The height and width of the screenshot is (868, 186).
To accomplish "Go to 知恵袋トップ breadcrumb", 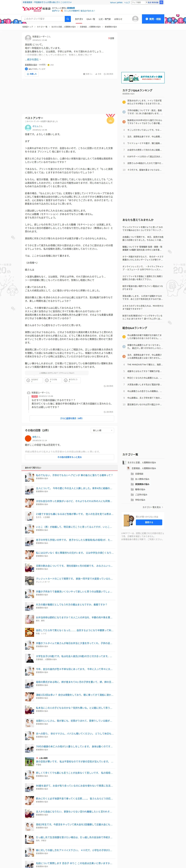I will (x=28, y=27).
